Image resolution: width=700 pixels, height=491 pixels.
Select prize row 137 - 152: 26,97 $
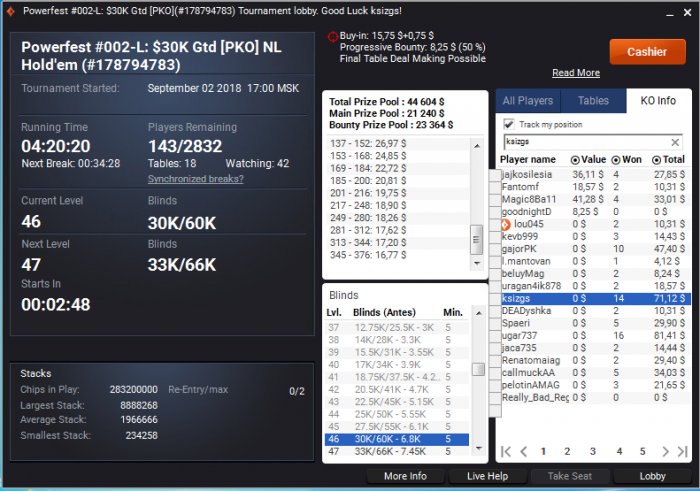point(397,144)
